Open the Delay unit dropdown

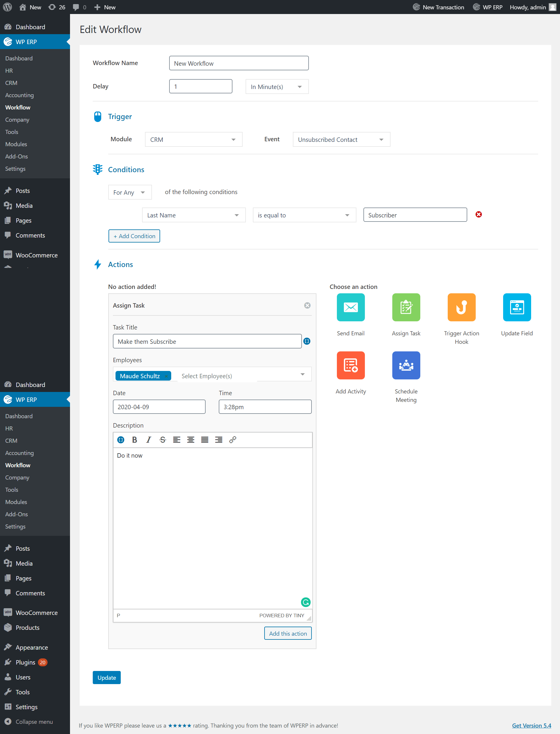(277, 87)
